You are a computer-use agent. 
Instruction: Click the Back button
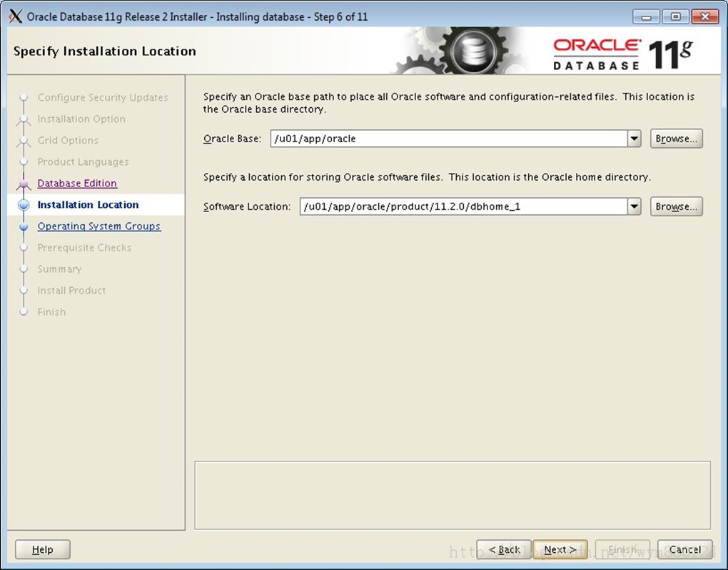504,549
